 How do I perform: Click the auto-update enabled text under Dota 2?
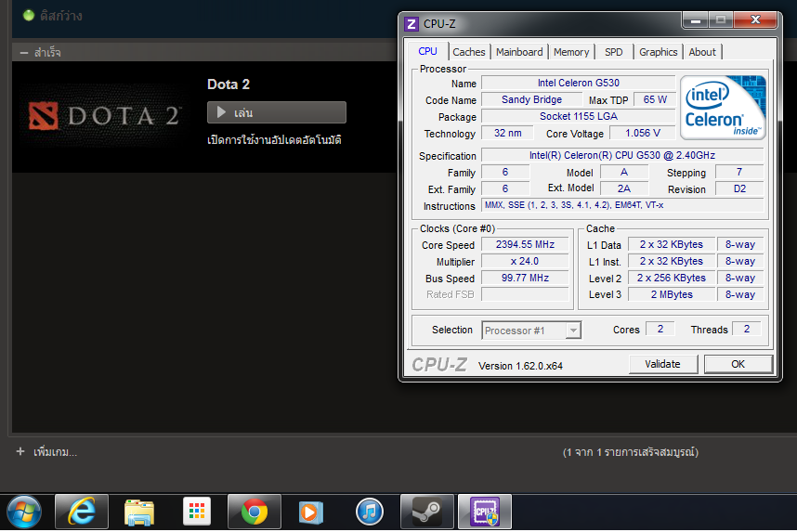click(274, 140)
